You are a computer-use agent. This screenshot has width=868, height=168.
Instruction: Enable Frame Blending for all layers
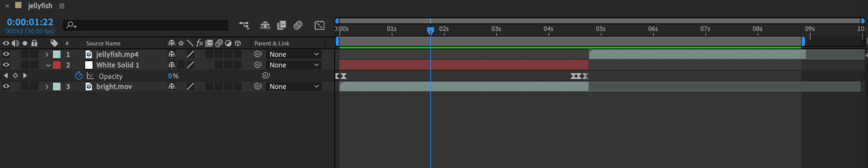click(281, 25)
